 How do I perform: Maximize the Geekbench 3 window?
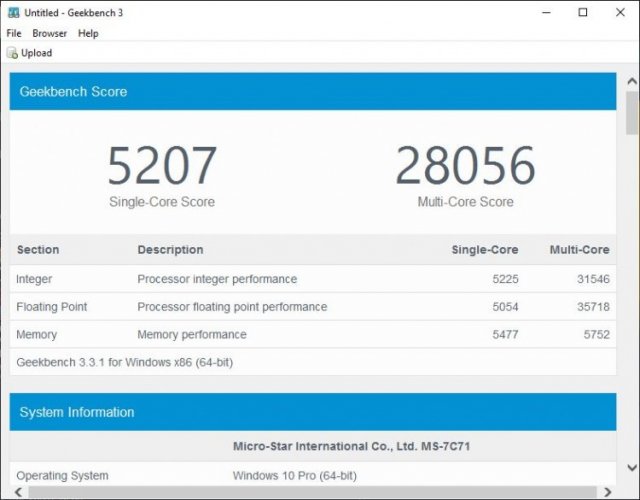click(x=583, y=13)
